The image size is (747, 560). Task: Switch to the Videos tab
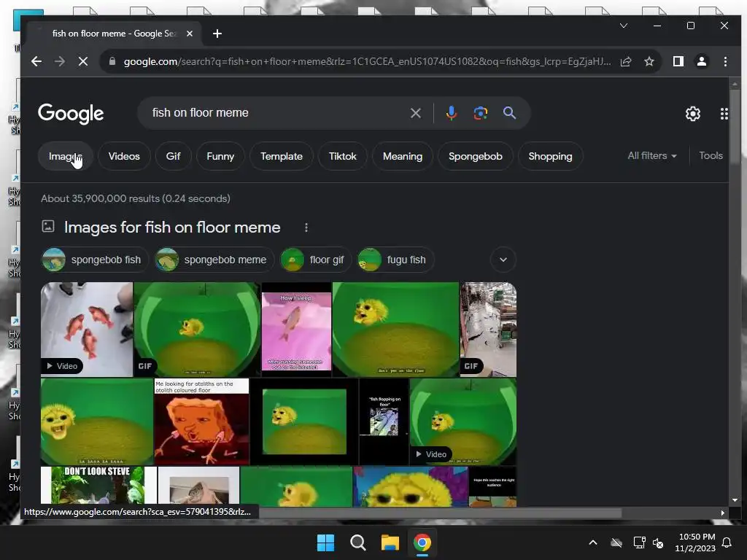point(124,156)
